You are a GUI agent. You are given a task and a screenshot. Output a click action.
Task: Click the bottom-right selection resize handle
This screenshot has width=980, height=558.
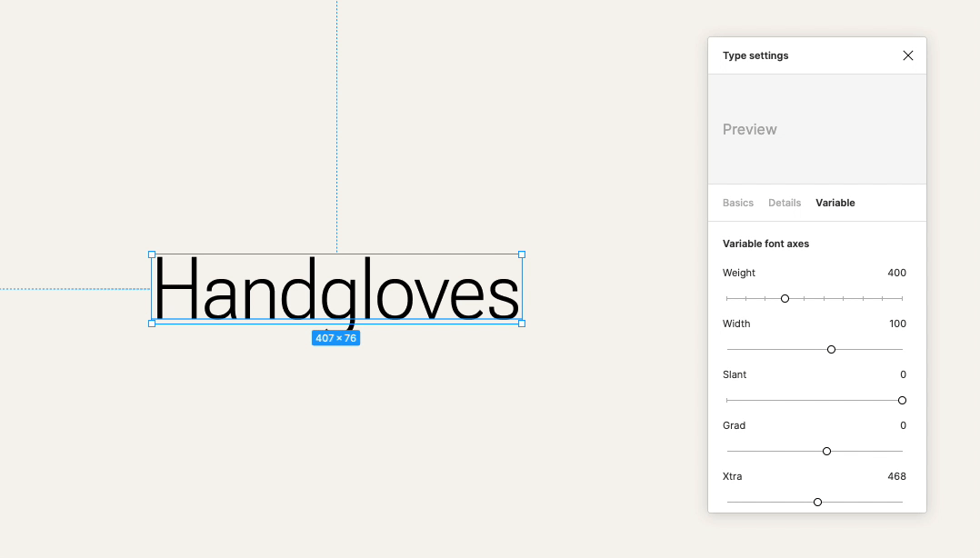point(522,324)
